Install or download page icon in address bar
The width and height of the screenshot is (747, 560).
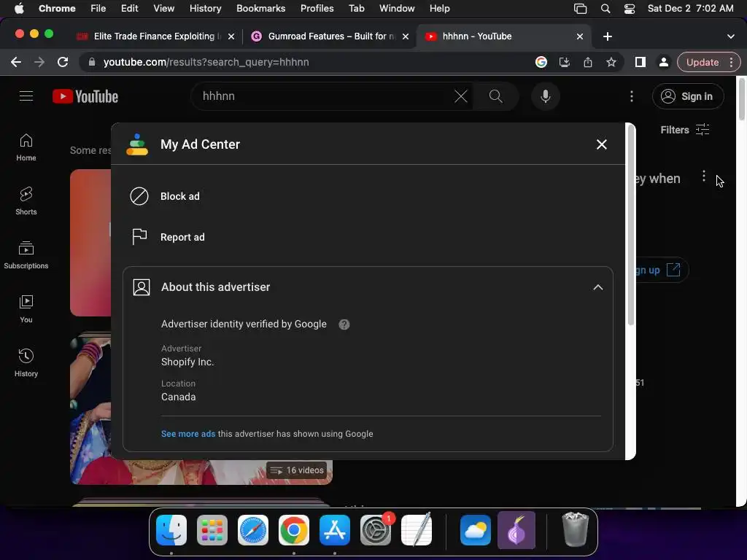tap(565, 63)
